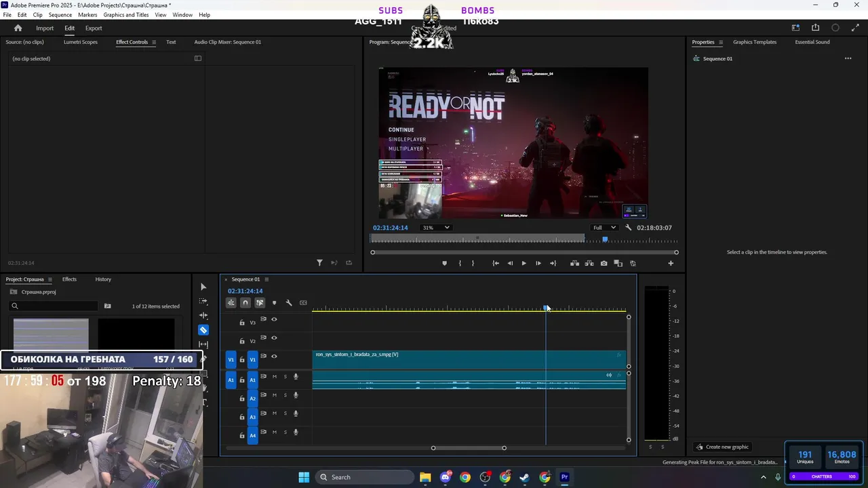
Task: Go to Out point in Program monitor
Action: tap(553, 263)
